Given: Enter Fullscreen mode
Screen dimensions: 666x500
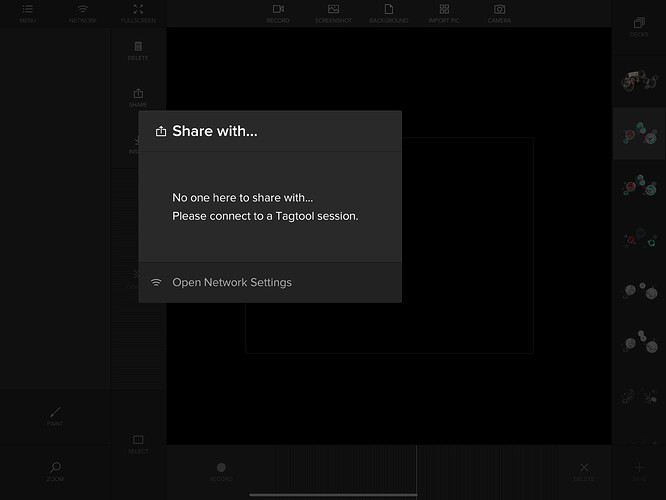Looking at the screenshot, I should tap(138, 13).
